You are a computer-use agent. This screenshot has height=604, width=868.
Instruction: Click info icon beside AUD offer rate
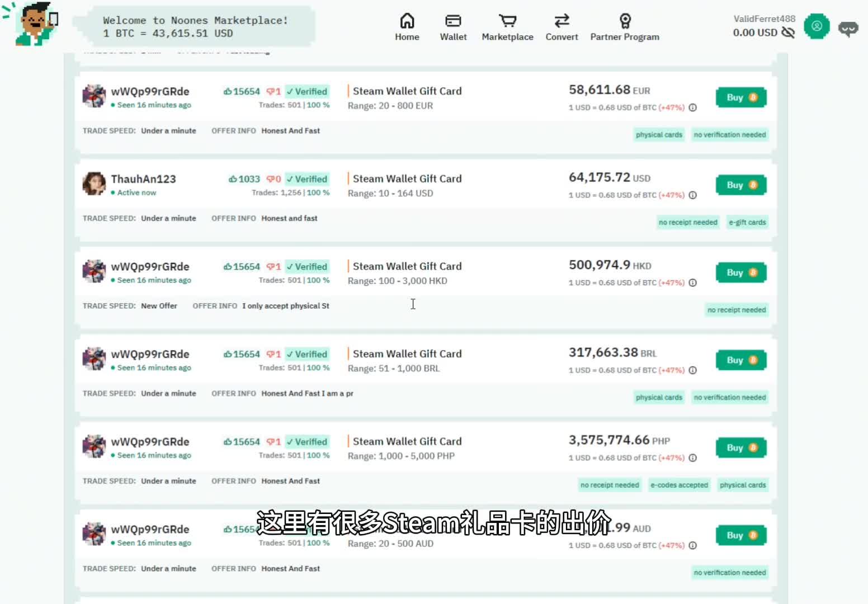(693, 545)
